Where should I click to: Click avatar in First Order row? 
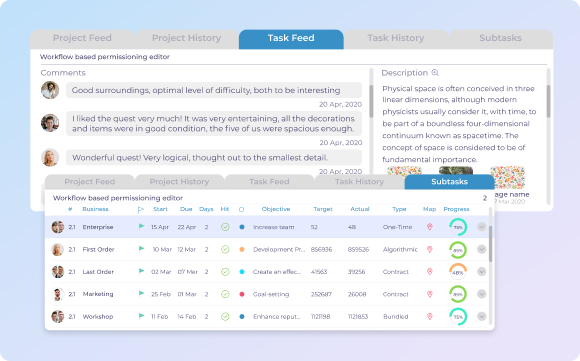[x=57, y=249]
